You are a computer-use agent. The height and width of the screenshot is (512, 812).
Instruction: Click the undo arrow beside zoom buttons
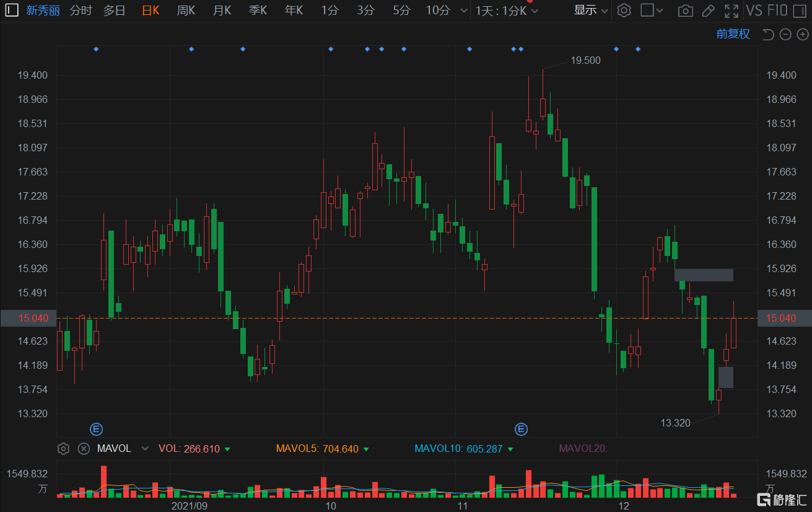pyautogui.click(x=768, y=35)
